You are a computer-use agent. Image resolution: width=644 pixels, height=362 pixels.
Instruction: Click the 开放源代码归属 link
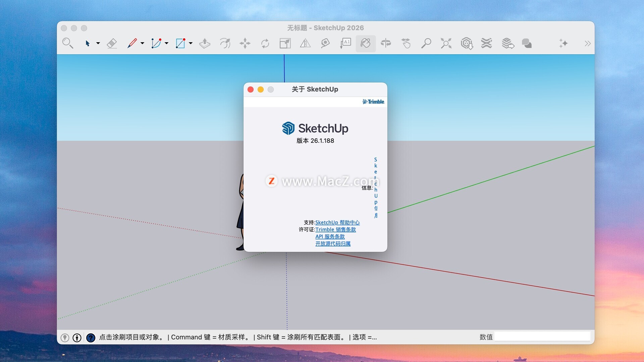click(x=333, y=244)
